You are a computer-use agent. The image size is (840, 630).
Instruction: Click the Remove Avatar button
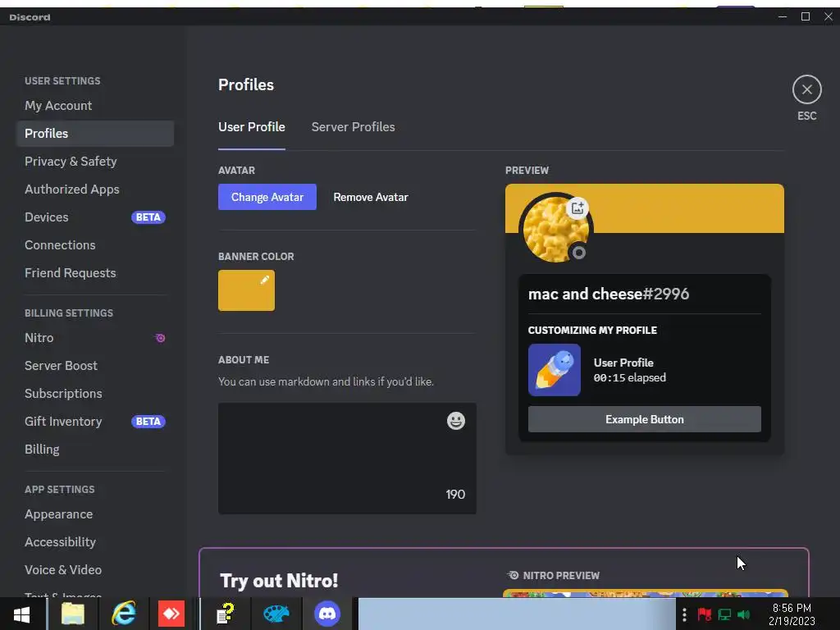(x=371, y=197)
